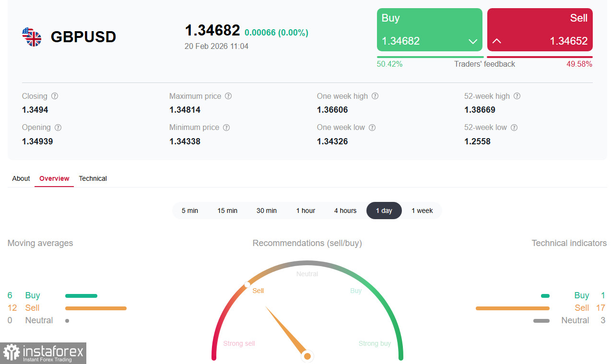Open the 52-week low help icon
This screenshot has height=364, width=611.
[x=514, y=127]
